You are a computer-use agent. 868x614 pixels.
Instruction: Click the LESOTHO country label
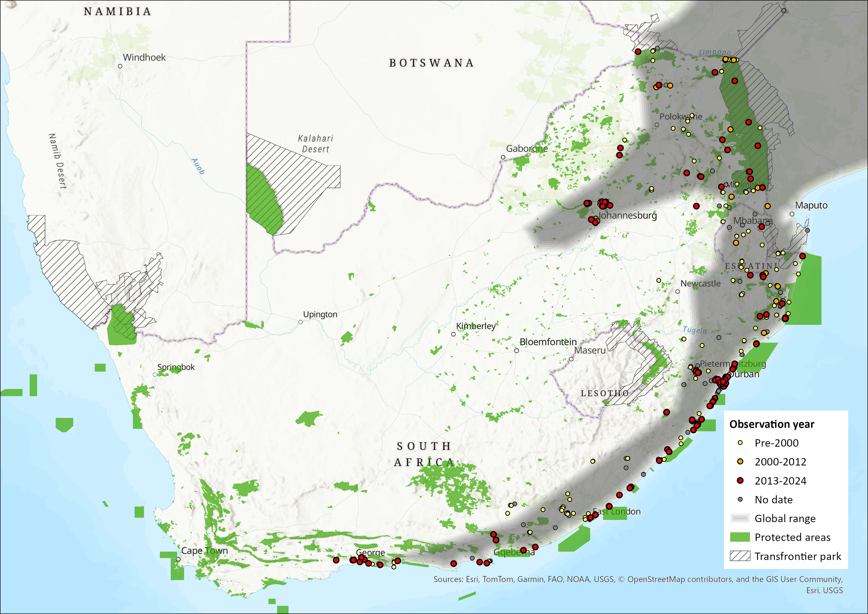(604, 393)
